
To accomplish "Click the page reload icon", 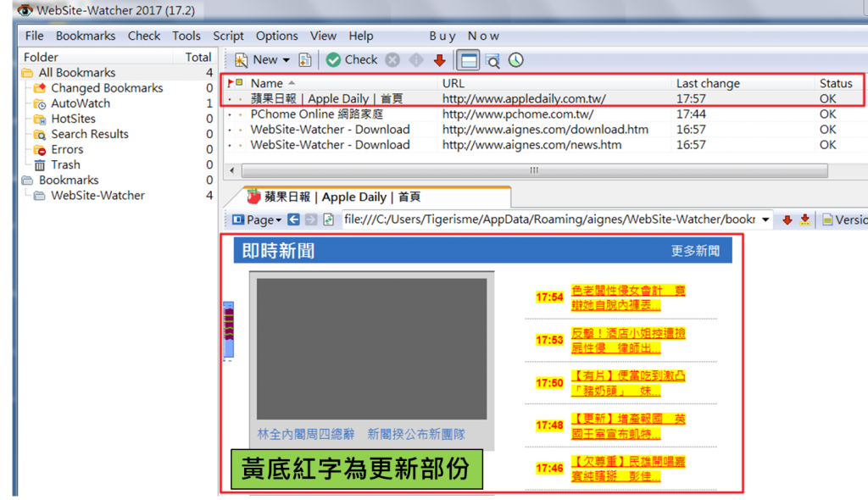I will tap(329, 219).
